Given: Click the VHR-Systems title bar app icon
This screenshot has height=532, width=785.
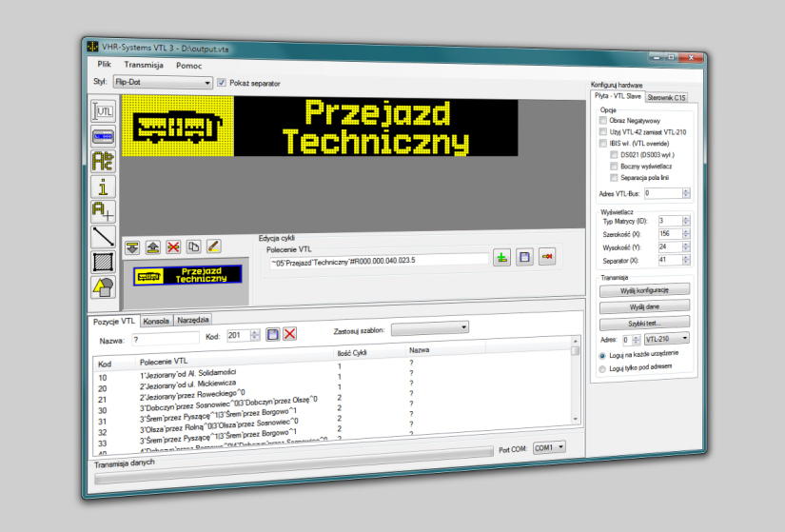Looking at the screenshot, I should coord(92,46).
